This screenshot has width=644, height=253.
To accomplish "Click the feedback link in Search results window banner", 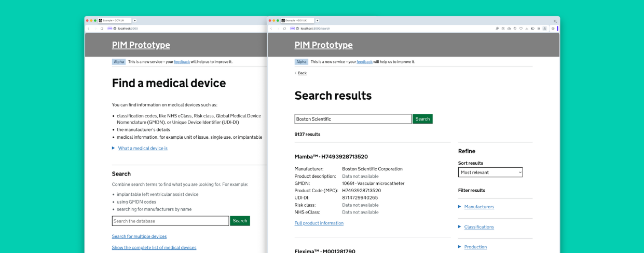I will coord(364,62).
